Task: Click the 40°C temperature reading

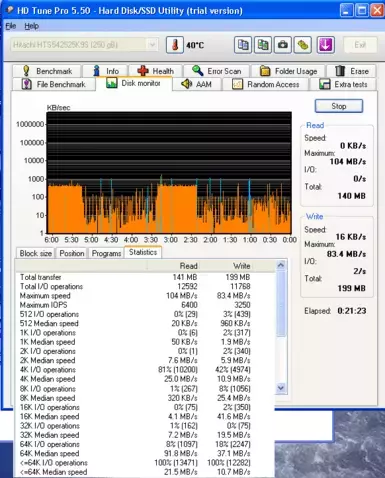Action: click(x=195, y=45)
